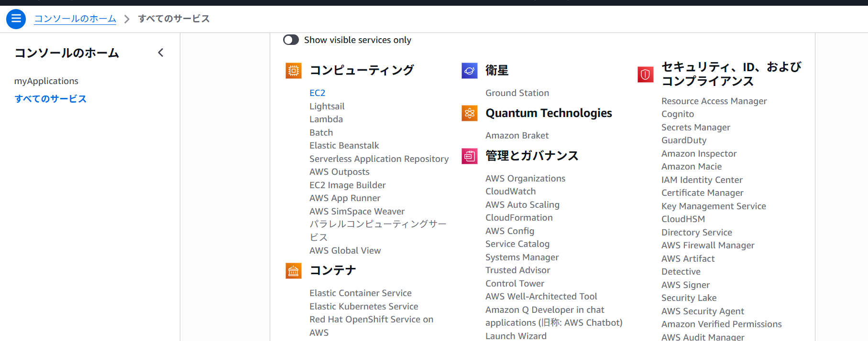Open AWS SimSpace Weaver
This screenshot has width=868, height=341.
357,212
